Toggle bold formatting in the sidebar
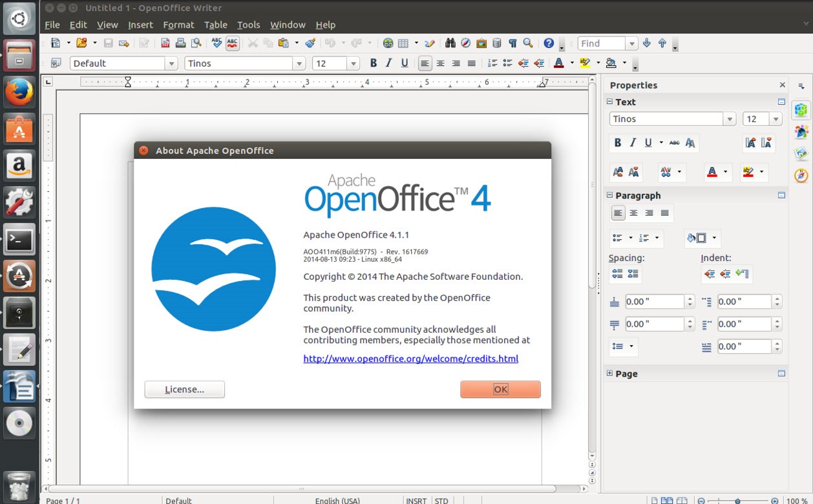 tap(618, 142)
